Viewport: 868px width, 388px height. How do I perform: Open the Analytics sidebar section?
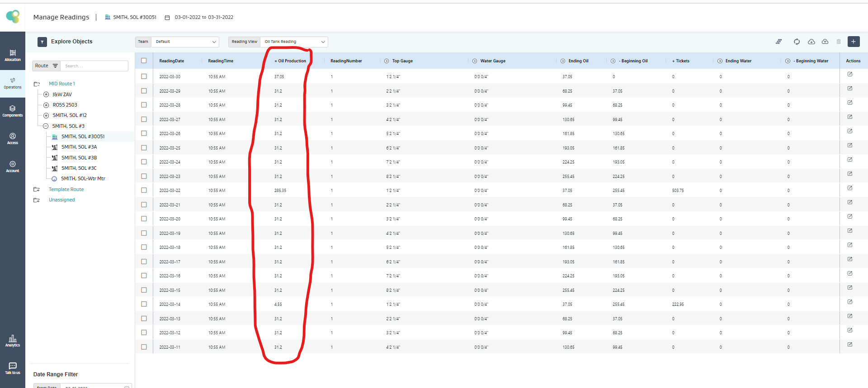(13, 341)
